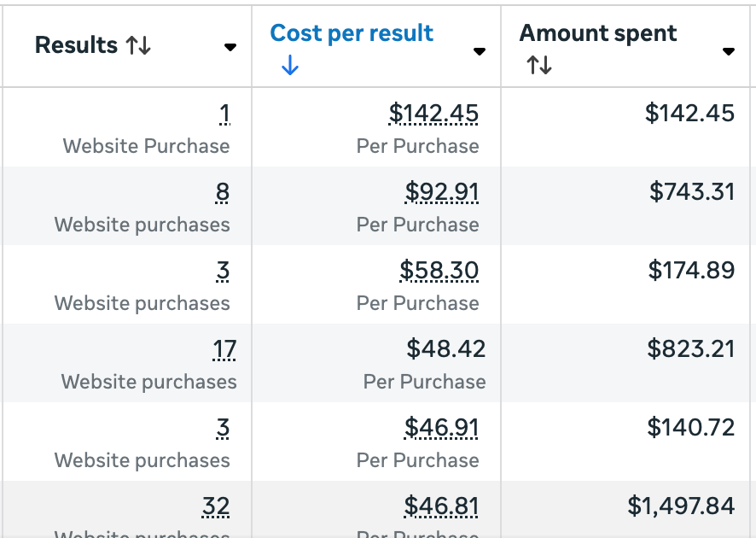The width and height of the screenshot is (756, 538).
Task: Click the $46.81 cost per result
Action: (x=441, y=506)
